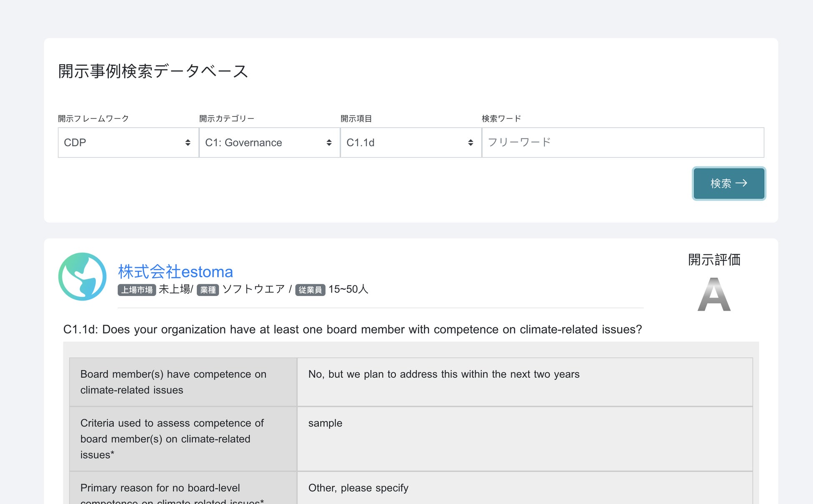Click the 'sample' criteria answer cell
813x504 pixels.
(325, 423)
